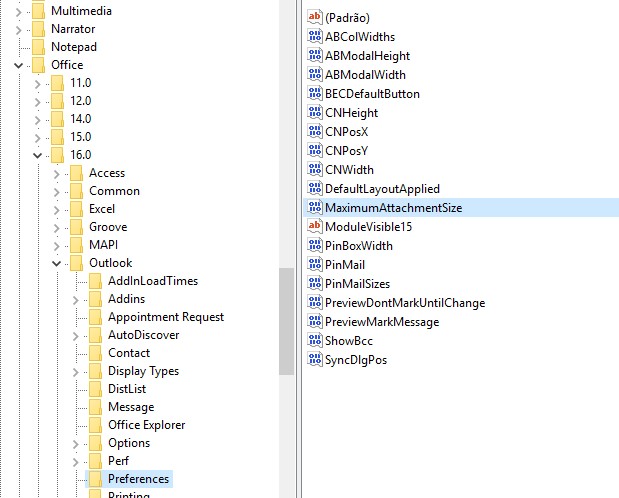The height and width of the screenshot is (498, 619).
Task: Click the CNPosX value icon
Action: click(x=315, y=132)
